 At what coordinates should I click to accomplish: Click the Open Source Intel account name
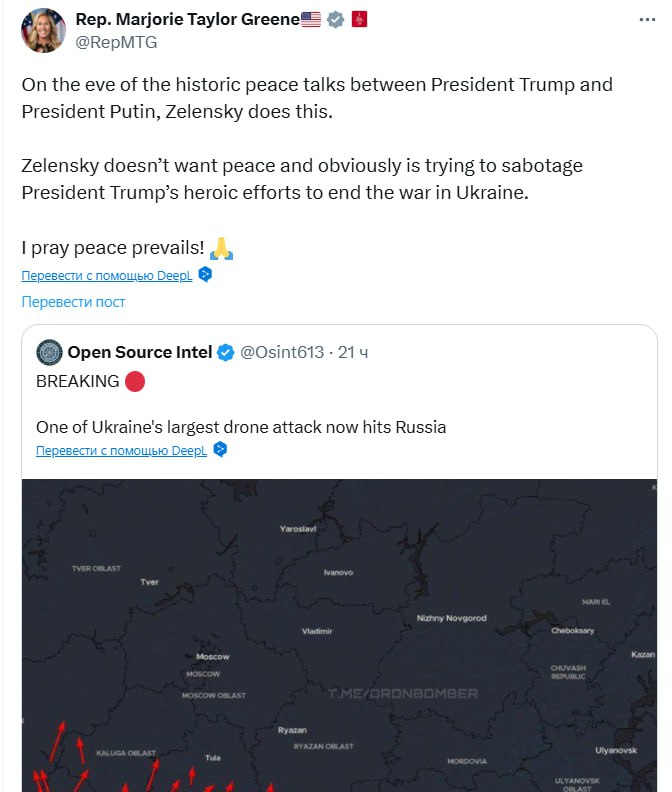(140, 352)
